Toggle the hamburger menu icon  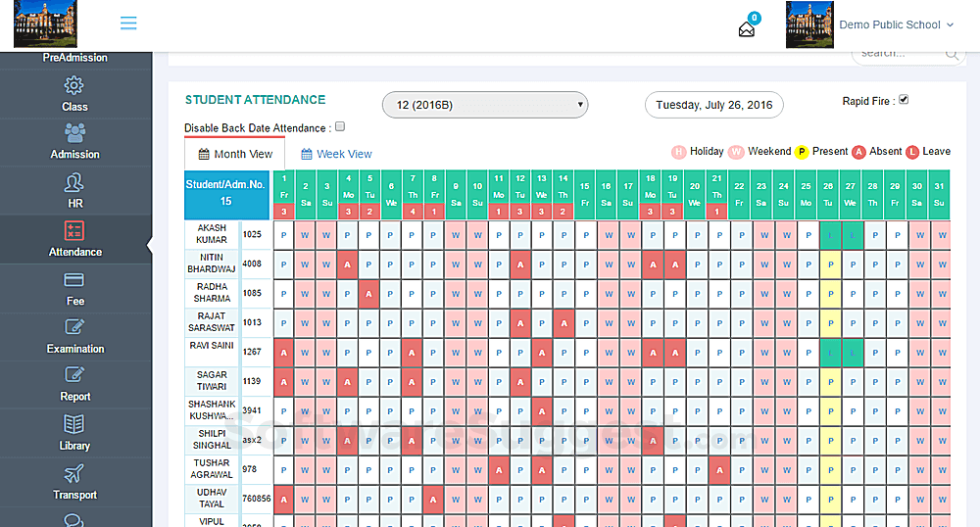click(128, 24)
